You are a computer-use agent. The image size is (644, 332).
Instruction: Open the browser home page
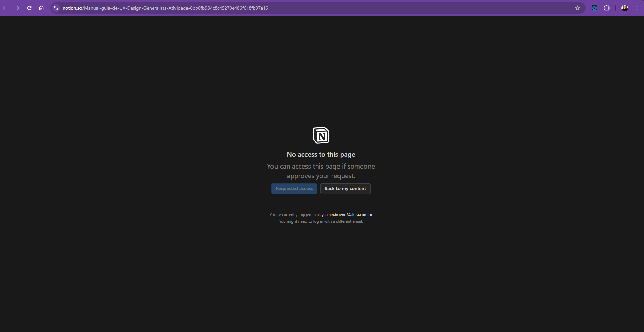41,8
